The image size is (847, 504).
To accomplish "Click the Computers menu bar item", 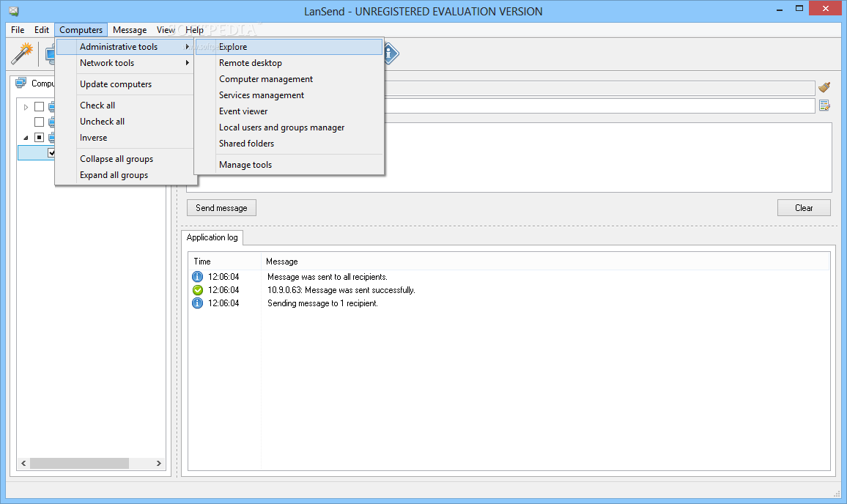I will click(81, 30).
